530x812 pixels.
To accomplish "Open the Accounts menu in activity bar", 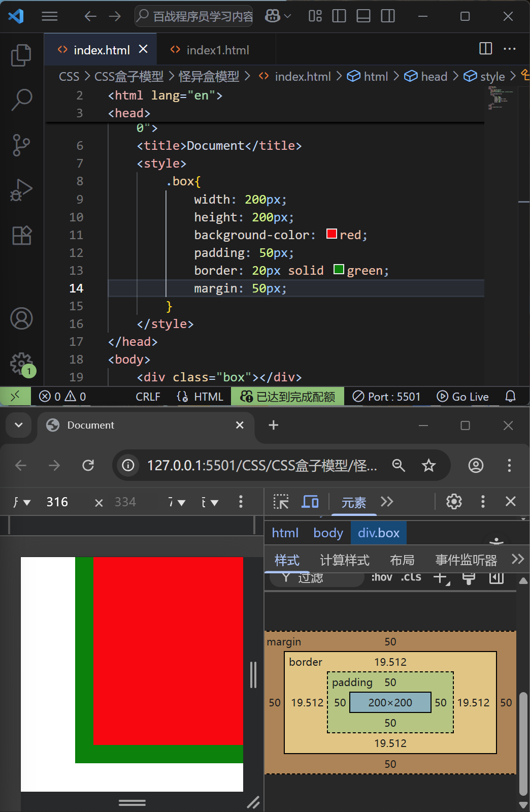I will [21, 318].
